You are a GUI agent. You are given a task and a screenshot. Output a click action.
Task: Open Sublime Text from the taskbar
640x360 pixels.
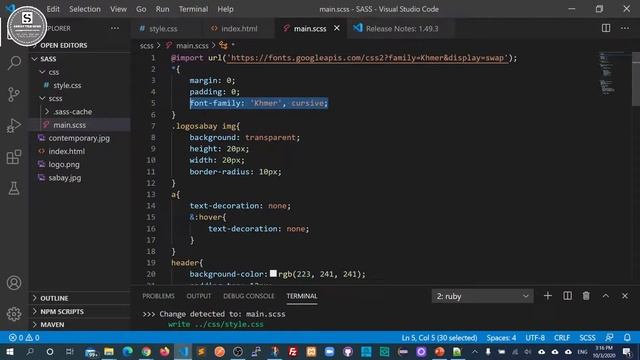click(x=201, y=352)
